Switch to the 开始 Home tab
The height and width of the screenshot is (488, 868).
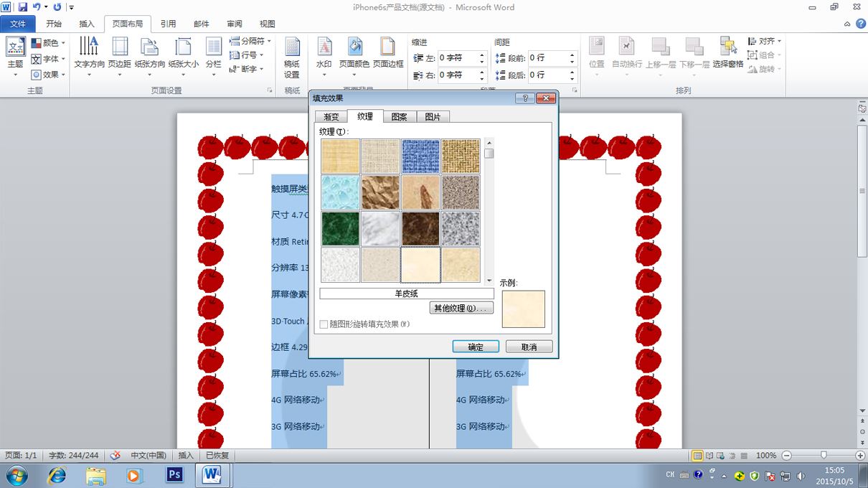pyautogui.click(x=54, y=24)
